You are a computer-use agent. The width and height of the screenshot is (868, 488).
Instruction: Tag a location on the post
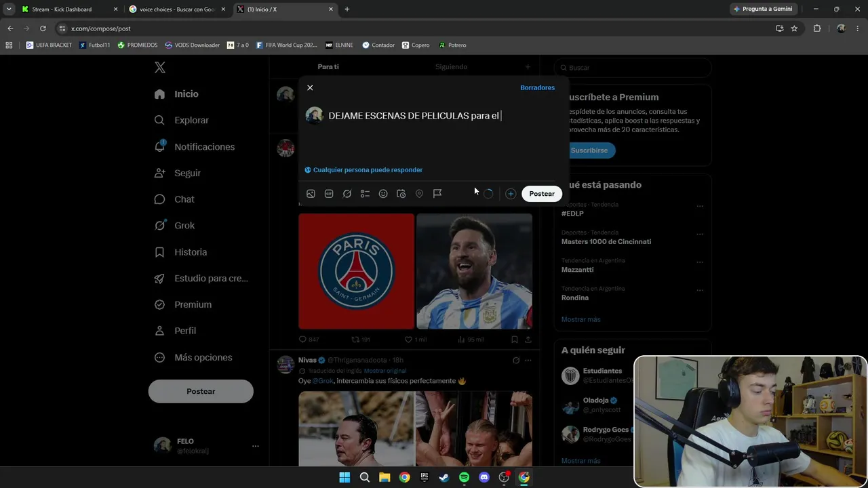(x=419, y=194)
